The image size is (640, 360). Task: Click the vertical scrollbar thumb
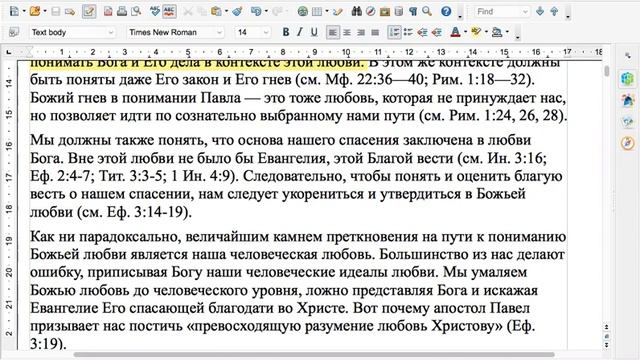point(607,71)
